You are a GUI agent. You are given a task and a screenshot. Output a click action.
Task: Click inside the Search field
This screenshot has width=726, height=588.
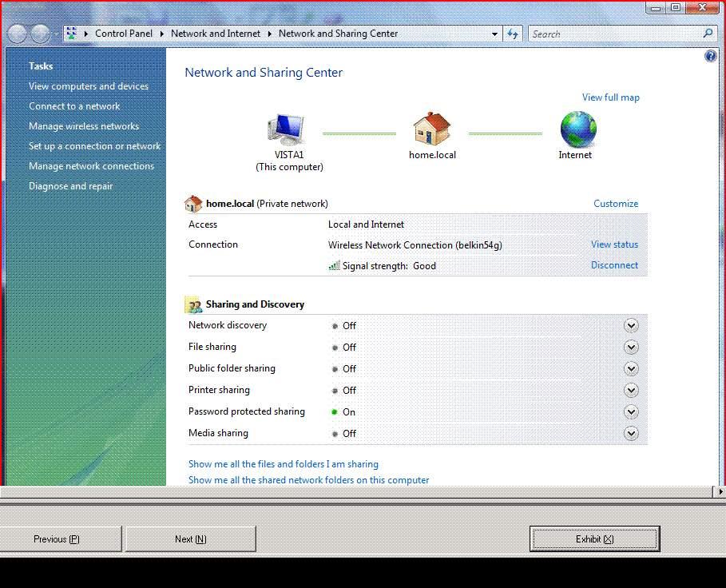[x=615, y=34]
